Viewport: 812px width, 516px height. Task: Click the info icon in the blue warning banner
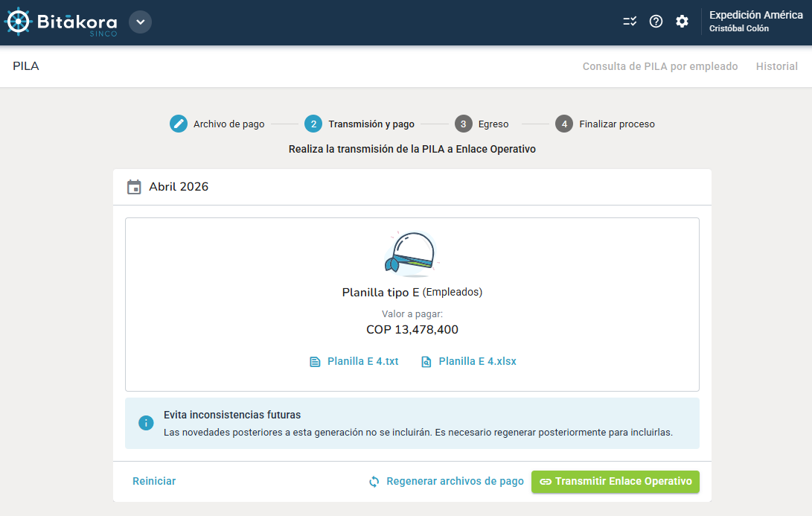tap(145, 422)
